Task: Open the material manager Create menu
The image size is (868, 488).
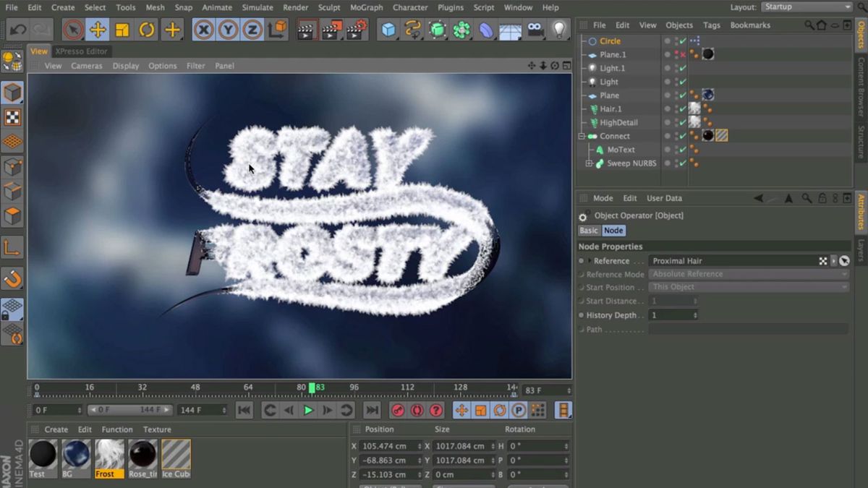Action: click(x=56, y=429)
